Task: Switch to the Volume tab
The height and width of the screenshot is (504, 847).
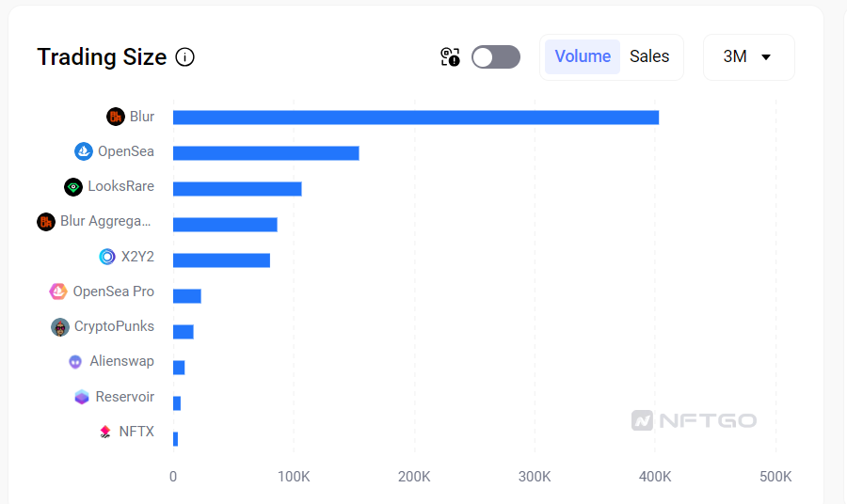Action: coord(583,56)
